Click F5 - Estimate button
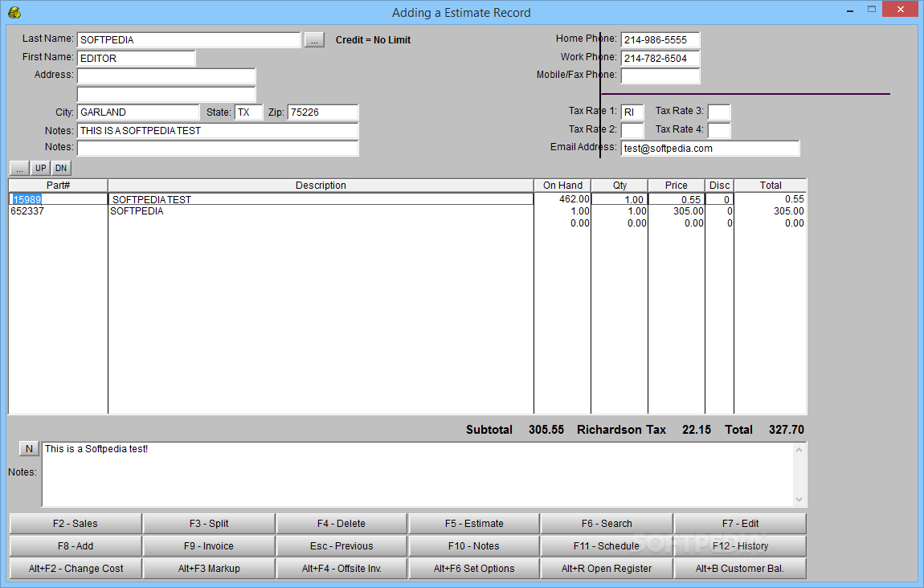 pos(474,524)
